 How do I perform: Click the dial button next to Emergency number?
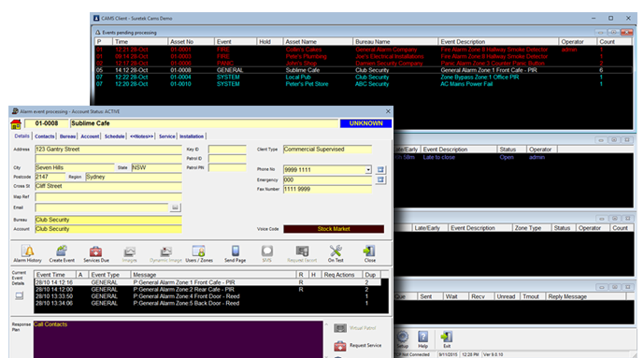[380, 179]
